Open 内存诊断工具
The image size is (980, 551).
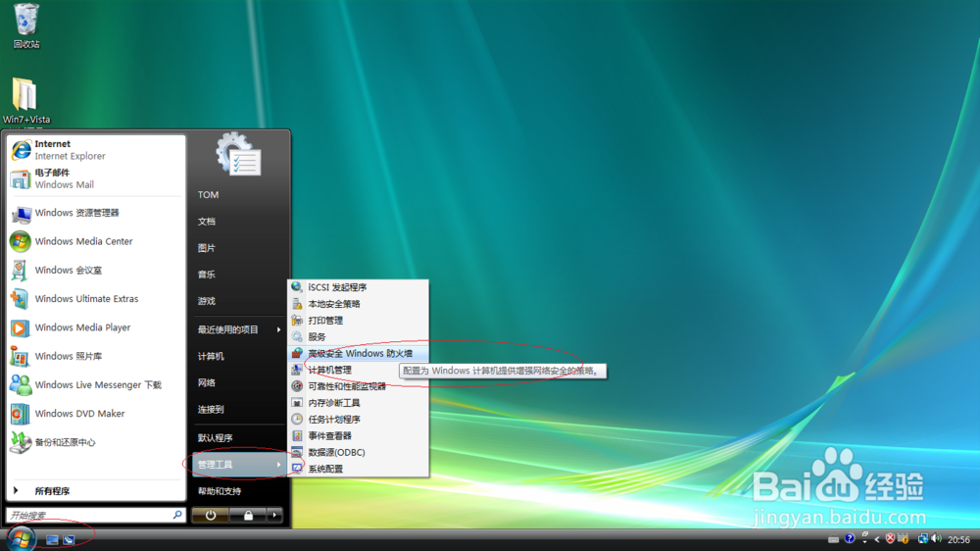click(x=358, y=403)
